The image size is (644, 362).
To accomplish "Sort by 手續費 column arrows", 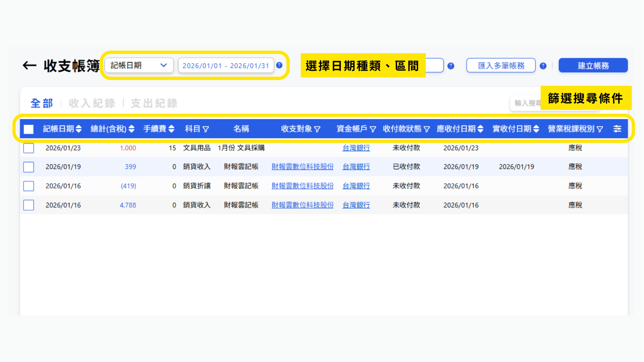I will pos(171,129).
